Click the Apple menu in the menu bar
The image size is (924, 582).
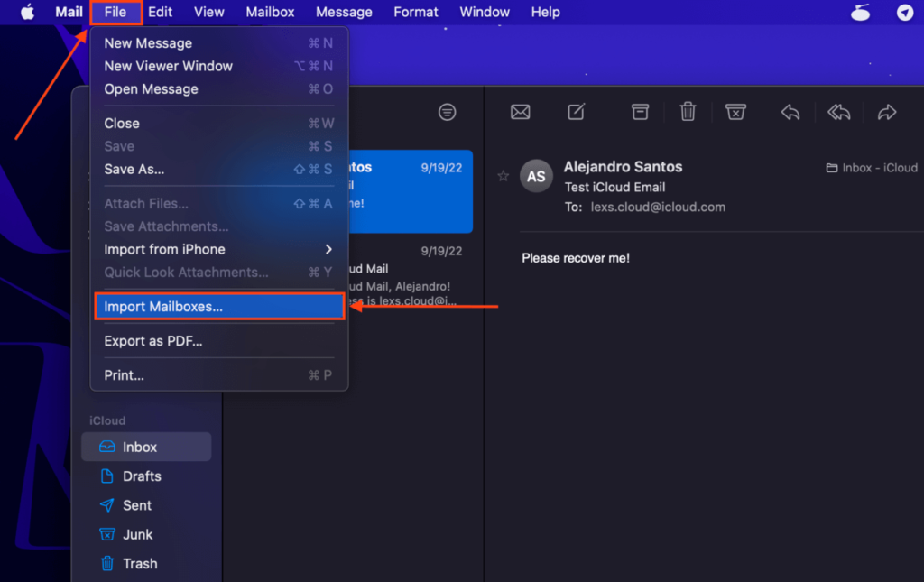pos(26,12)
